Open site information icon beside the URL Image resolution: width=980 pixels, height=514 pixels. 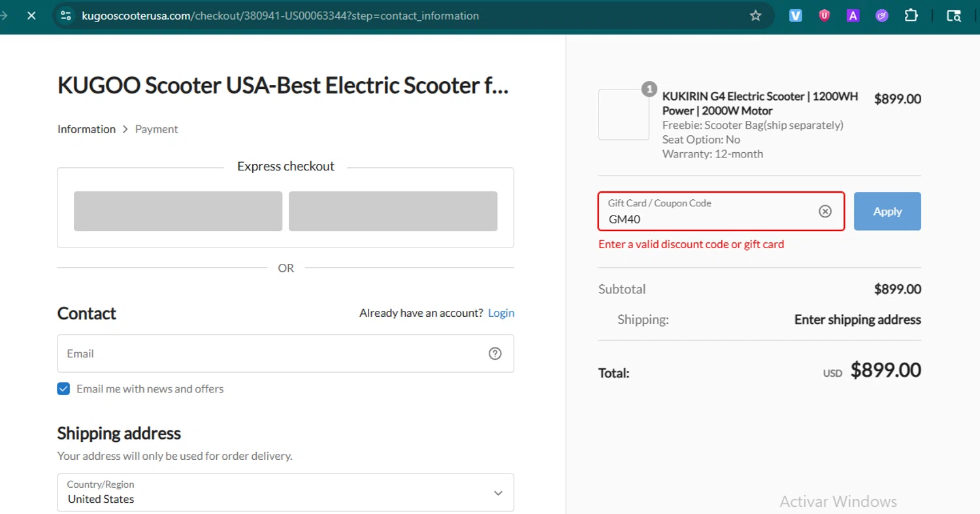tap(65, 15)
